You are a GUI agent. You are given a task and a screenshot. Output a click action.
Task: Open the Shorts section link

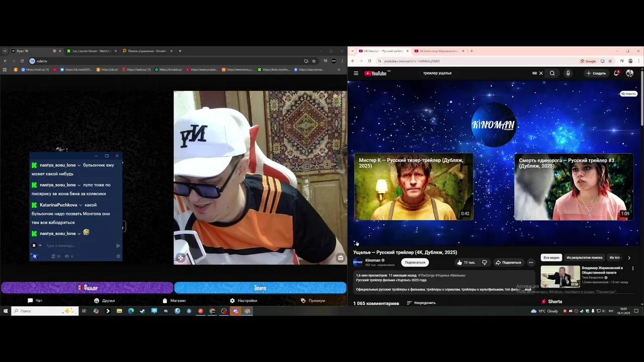552,302
